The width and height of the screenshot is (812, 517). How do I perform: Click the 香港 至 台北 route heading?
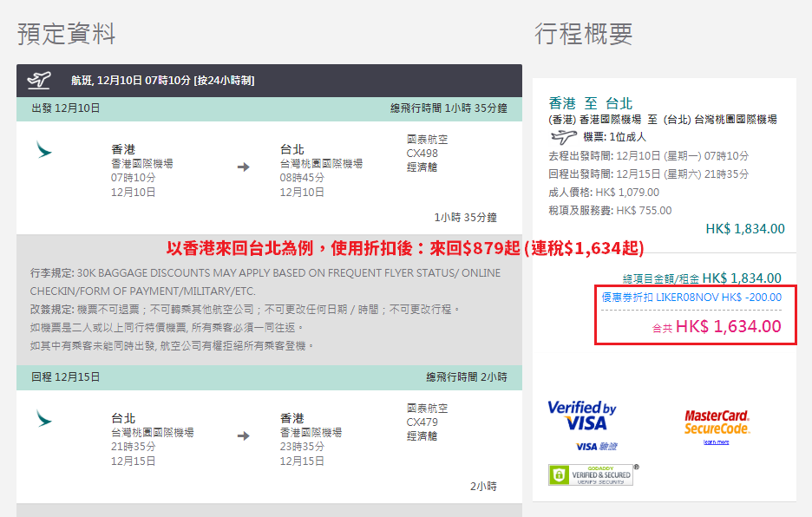coord(591,103)
